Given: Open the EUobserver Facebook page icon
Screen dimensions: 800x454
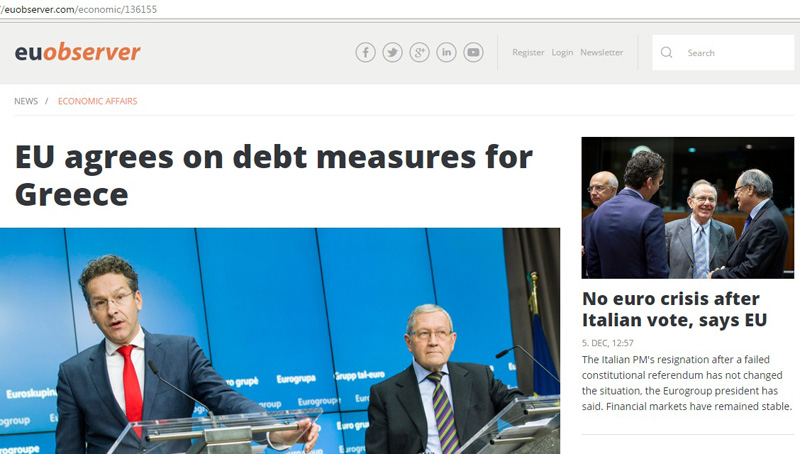Looking at the screenshot, I should 366,52.
